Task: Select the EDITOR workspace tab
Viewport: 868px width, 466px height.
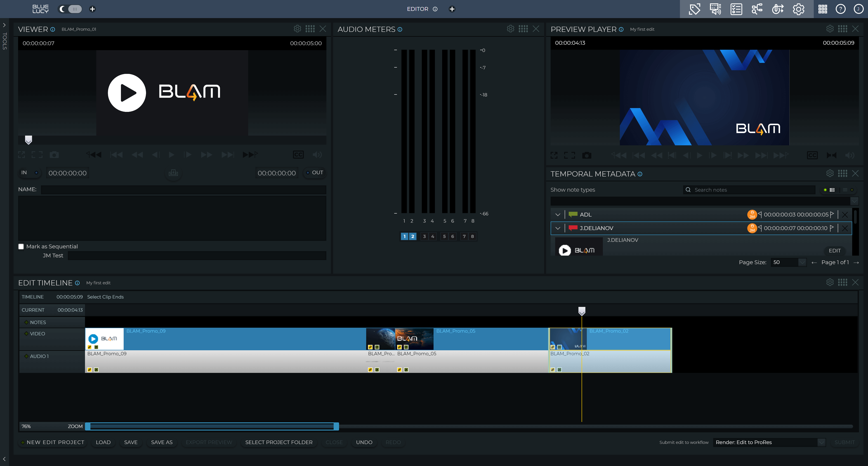Action: pyautogui.click(x=417, y=9)
